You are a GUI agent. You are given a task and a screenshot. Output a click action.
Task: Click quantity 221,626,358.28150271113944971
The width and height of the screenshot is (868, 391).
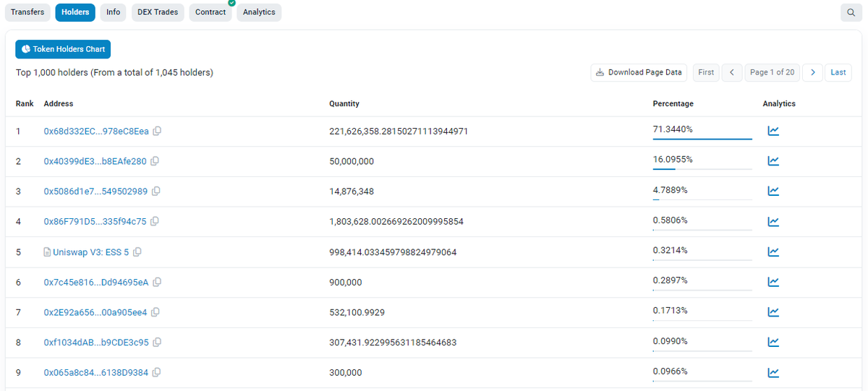(x=399, y=132)
